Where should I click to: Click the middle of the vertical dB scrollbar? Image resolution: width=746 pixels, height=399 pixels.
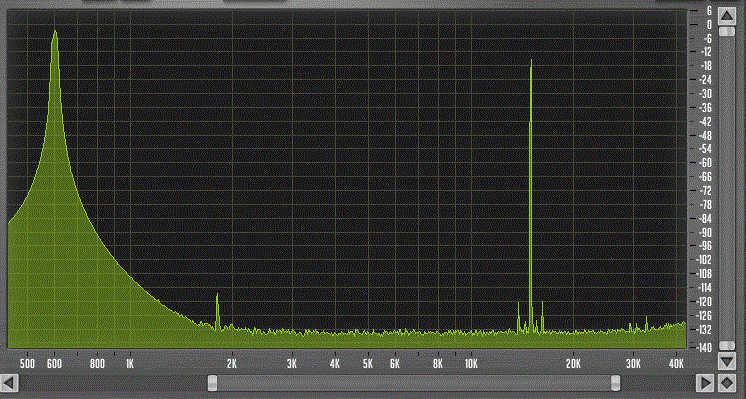(726, 189)
